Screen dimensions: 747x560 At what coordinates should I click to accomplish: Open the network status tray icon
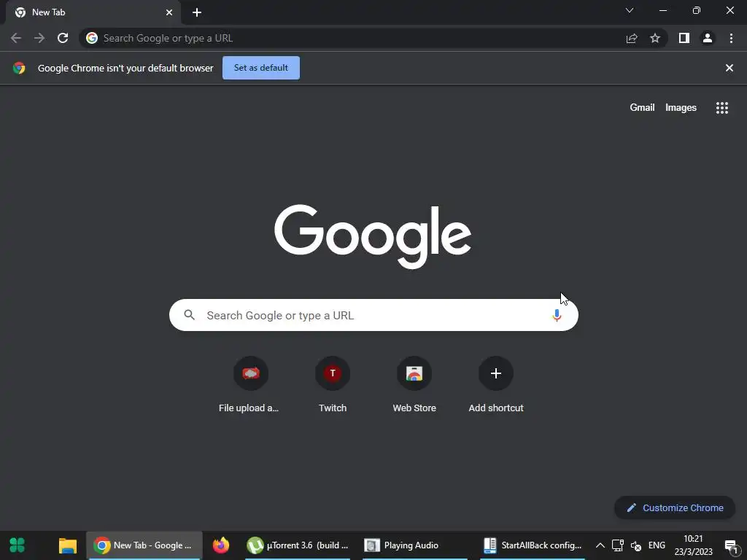pos(618,545)
